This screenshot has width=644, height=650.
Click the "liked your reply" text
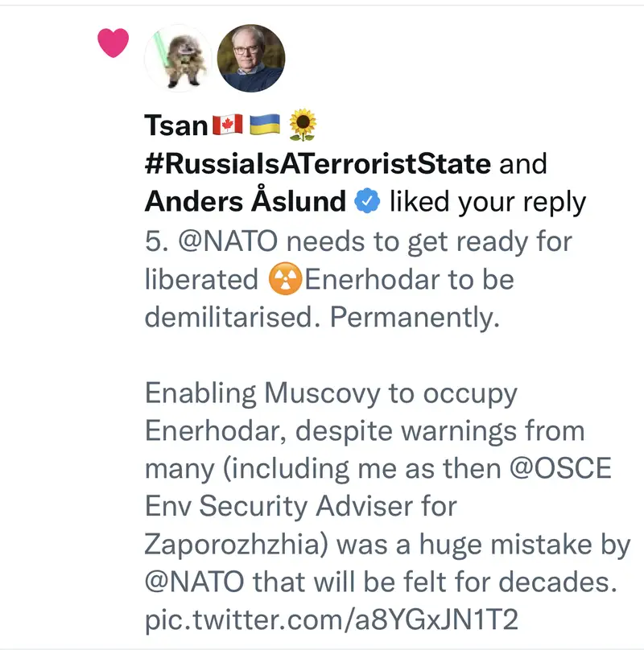[x=487, y=202]
